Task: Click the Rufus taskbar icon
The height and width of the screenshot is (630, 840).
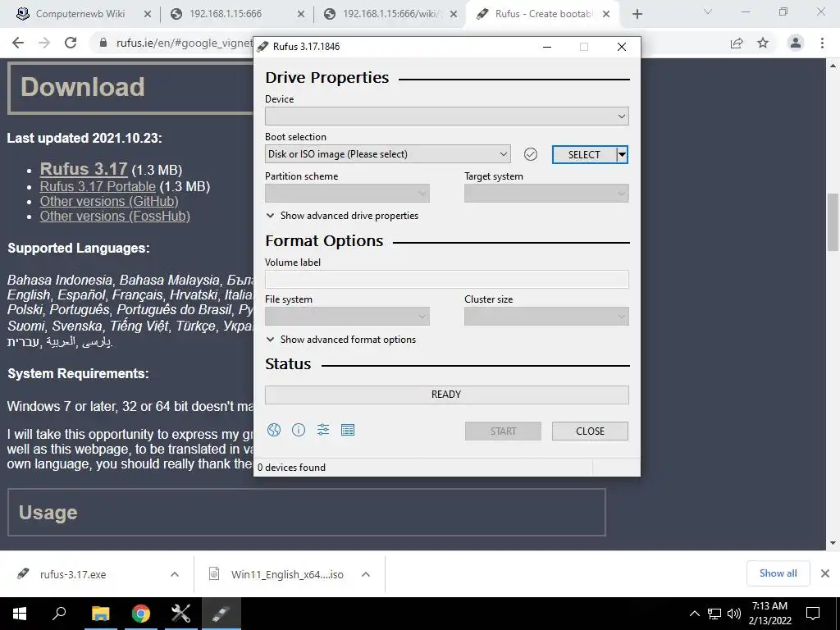Action: pos(221,614)
